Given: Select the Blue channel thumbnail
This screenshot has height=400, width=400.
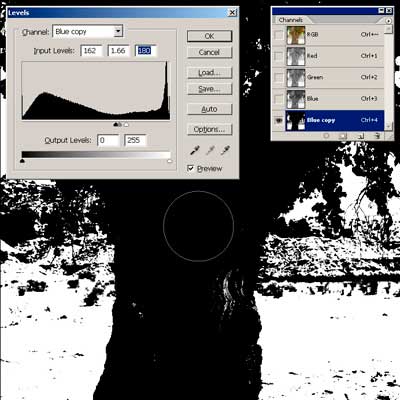Looking at the screenshot, I should (x=296, y=99).
